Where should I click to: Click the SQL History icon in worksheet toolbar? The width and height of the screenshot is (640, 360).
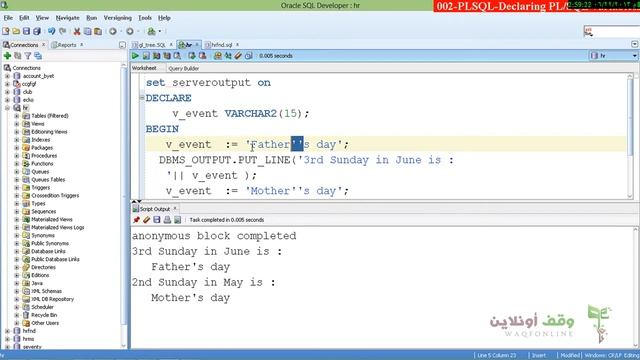[249, 56]
